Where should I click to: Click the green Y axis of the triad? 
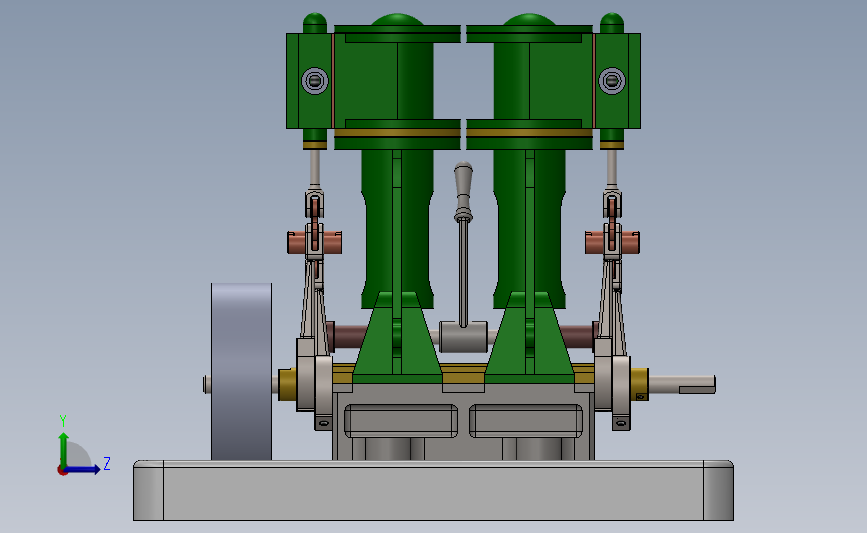point(64,450)
